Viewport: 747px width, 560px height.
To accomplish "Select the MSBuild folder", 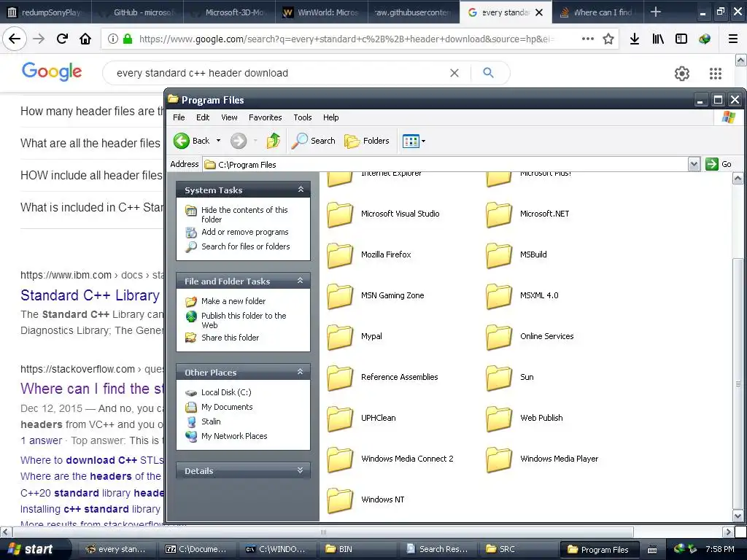I will click(x=516, y=254).
